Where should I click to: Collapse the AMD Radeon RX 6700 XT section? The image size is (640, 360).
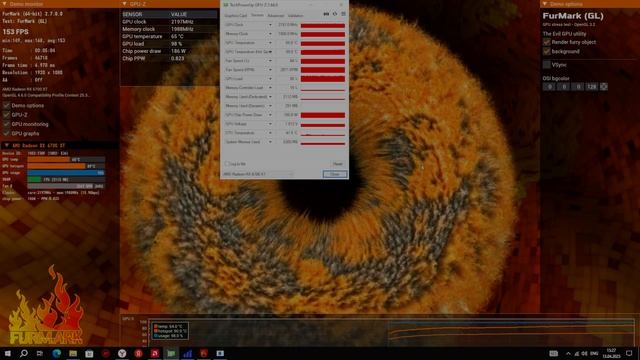pos(7,145)
